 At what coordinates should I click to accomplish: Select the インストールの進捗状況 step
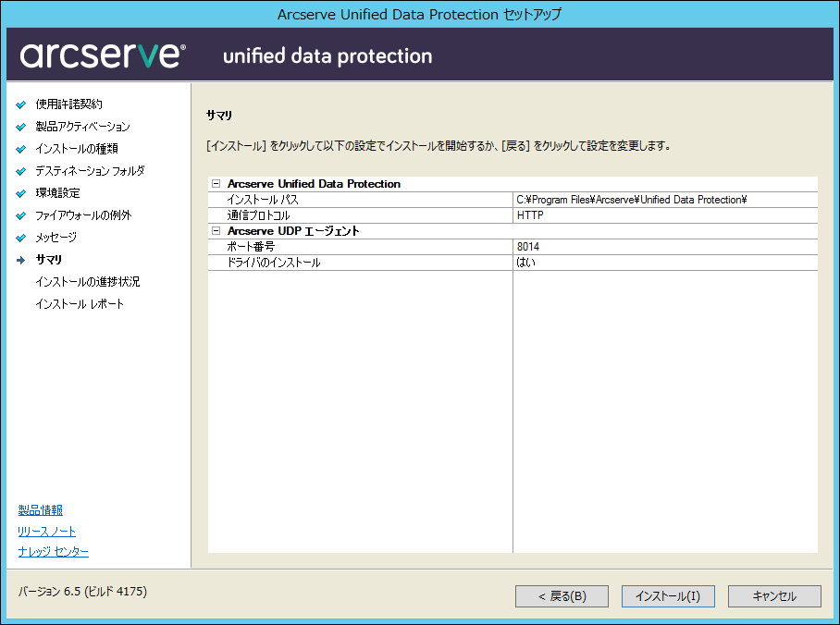(x=87, y=282)
